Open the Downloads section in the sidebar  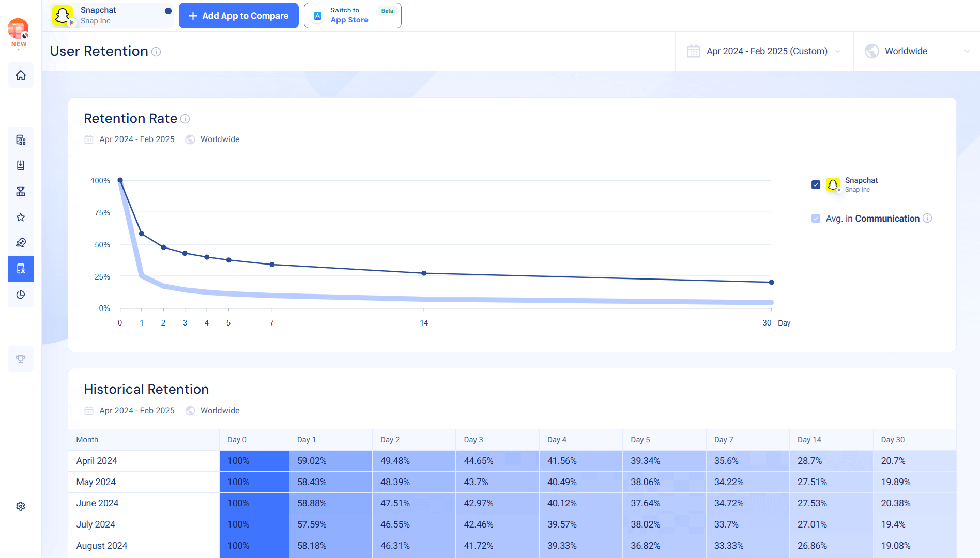(x=21, y=165)
